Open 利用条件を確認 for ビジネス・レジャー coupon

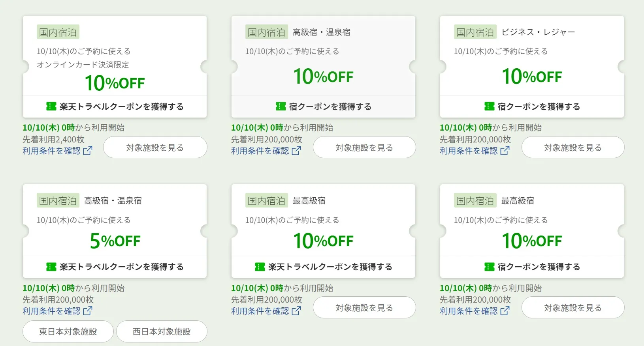tap(475, 151)
